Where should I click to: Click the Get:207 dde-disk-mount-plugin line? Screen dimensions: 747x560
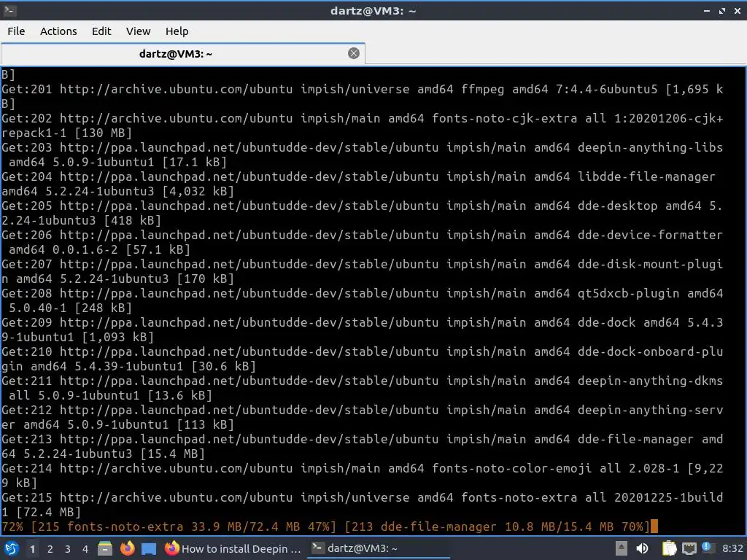362,271
